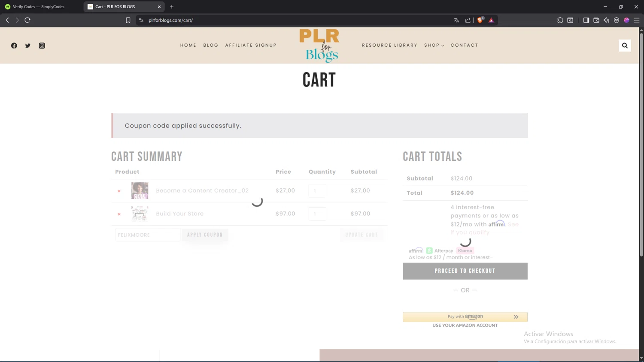Toggle the browser sidebar panel icon
The image size is (644, 362).
click(x=586, y=20)
